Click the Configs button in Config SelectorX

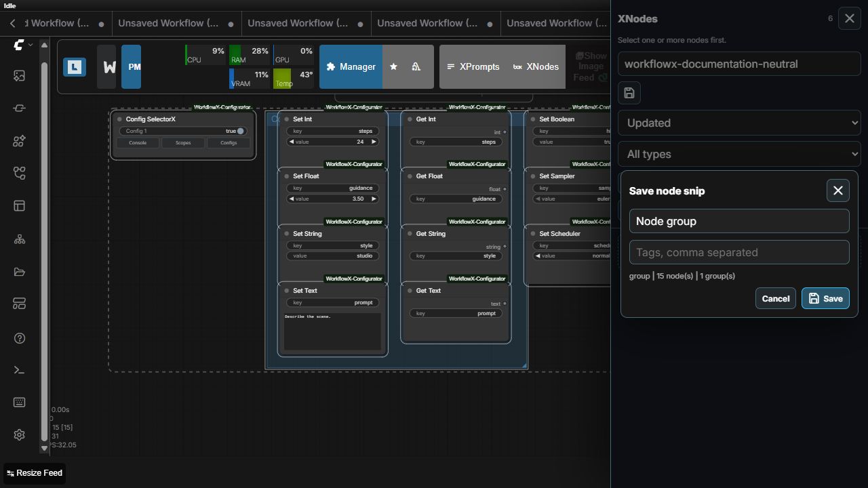(229, 142)
